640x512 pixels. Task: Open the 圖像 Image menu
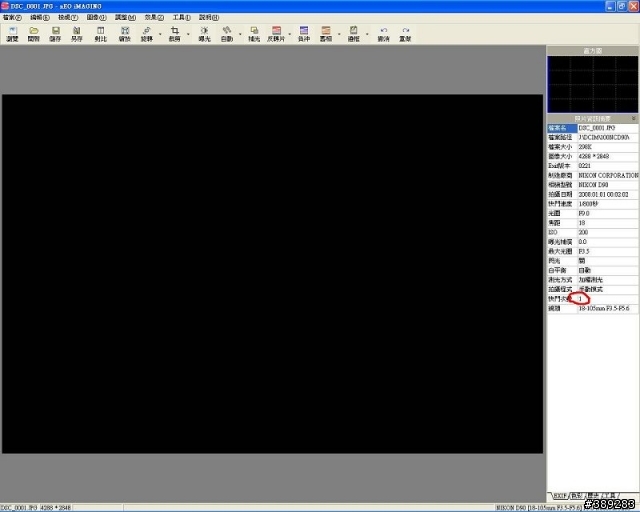(x=96, y=18)
